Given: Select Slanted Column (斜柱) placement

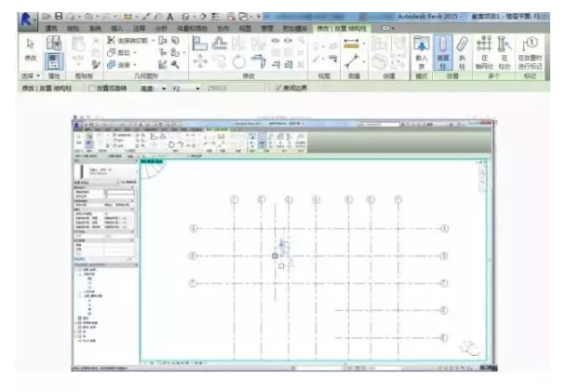Looking at the screenshot, I should point(462,52).
